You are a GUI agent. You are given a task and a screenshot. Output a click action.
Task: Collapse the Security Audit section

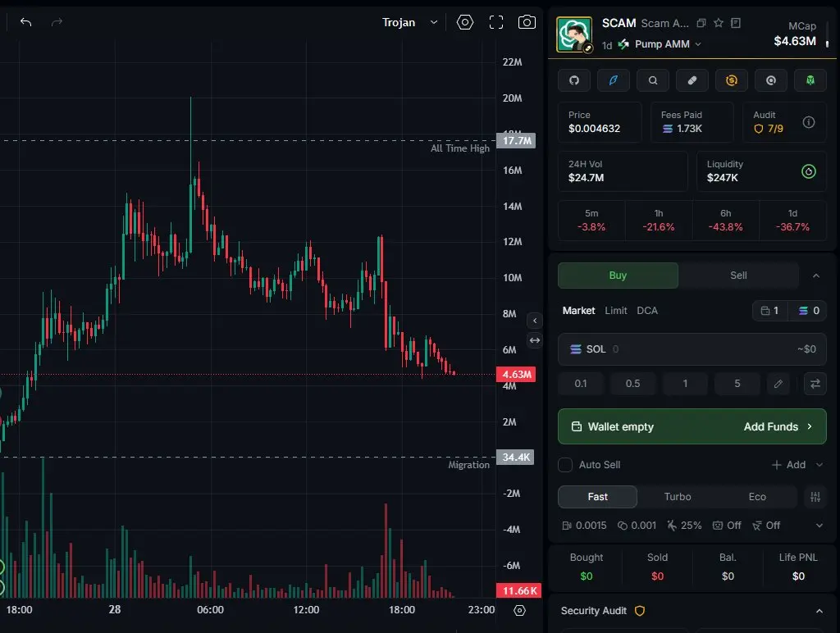point(819,611)
